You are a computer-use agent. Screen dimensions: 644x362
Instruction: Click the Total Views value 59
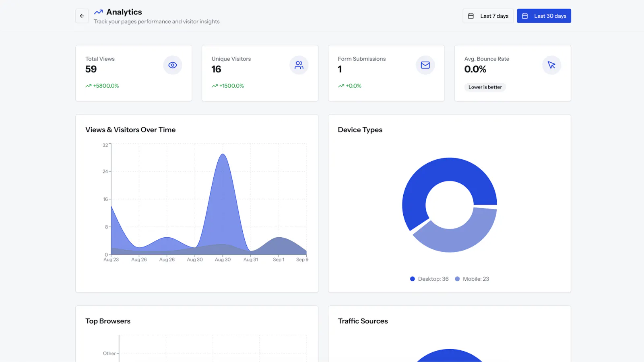[91, 69]
